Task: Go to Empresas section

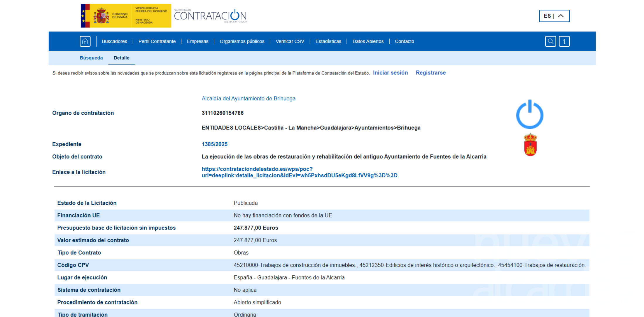Action: pyautogui.click(x=198, y=41)
